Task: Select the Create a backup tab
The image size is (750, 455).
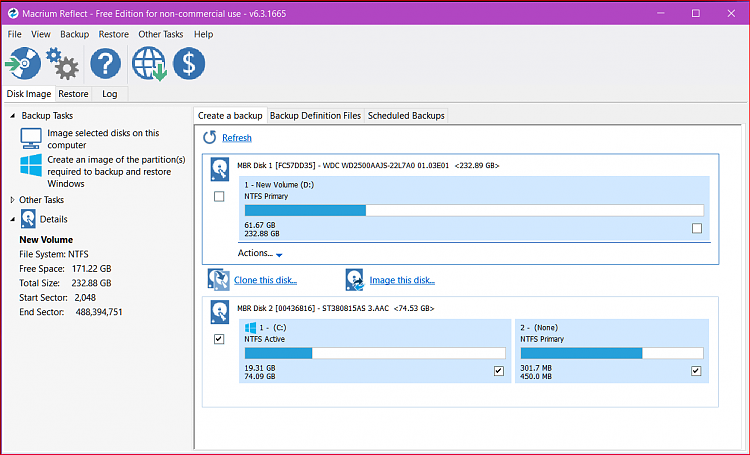Action: [230, 116]
